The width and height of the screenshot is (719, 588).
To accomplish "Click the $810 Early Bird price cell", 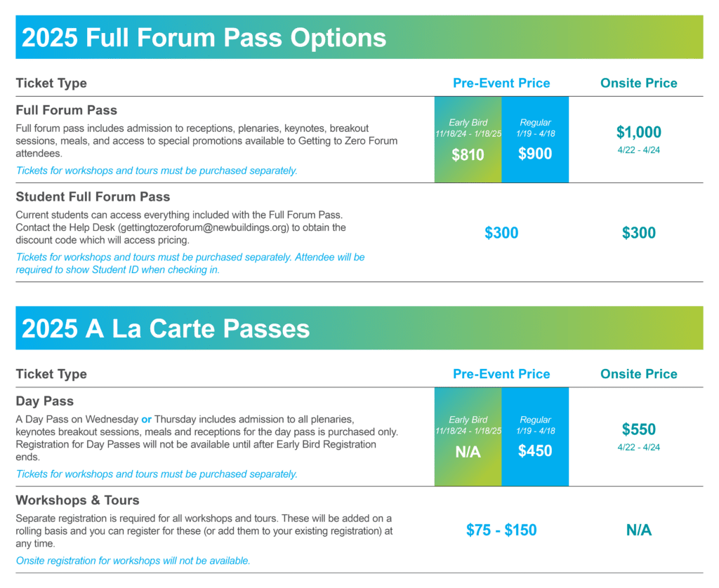I will click(468, 140).
